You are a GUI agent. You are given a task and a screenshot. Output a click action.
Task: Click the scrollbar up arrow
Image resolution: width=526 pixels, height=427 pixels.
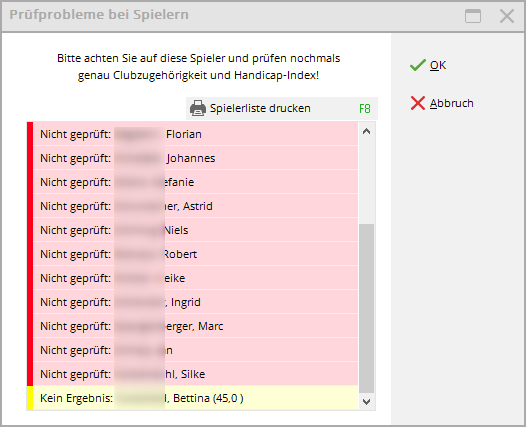click(367, 131)
